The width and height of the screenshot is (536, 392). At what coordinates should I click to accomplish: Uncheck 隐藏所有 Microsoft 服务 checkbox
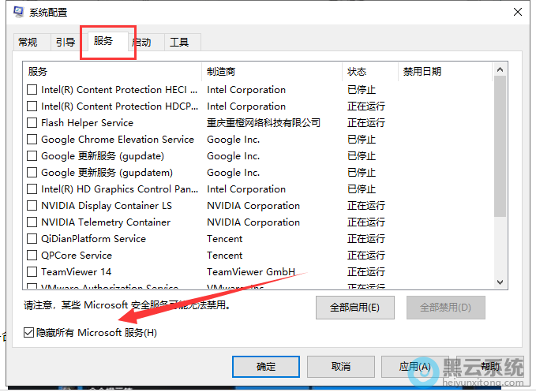click(29, 333)
